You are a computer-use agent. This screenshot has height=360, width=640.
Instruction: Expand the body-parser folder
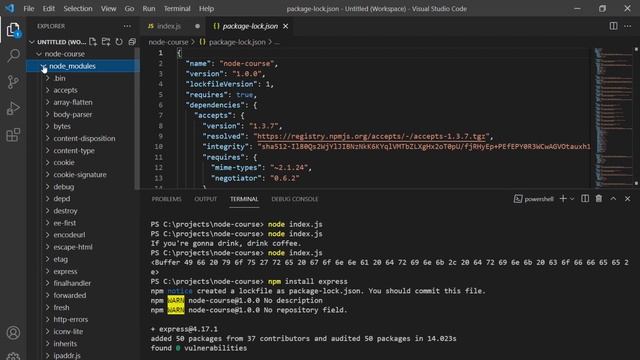click(48, 114)
